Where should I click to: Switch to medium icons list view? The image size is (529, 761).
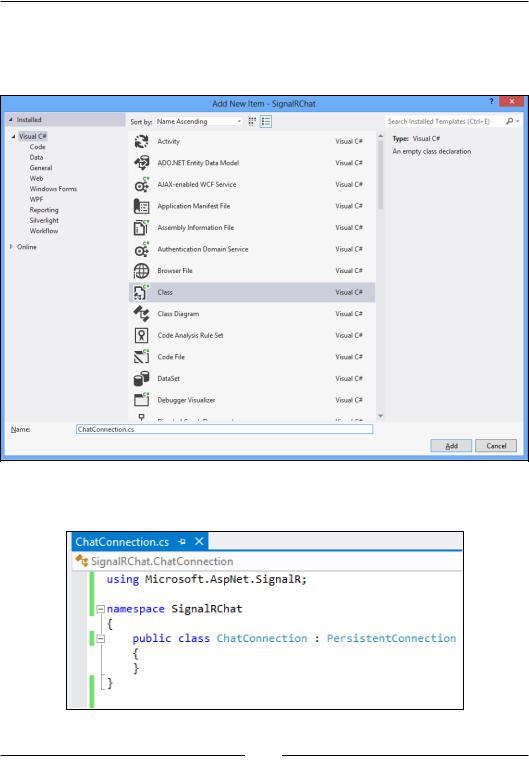[x=266, y=121]
